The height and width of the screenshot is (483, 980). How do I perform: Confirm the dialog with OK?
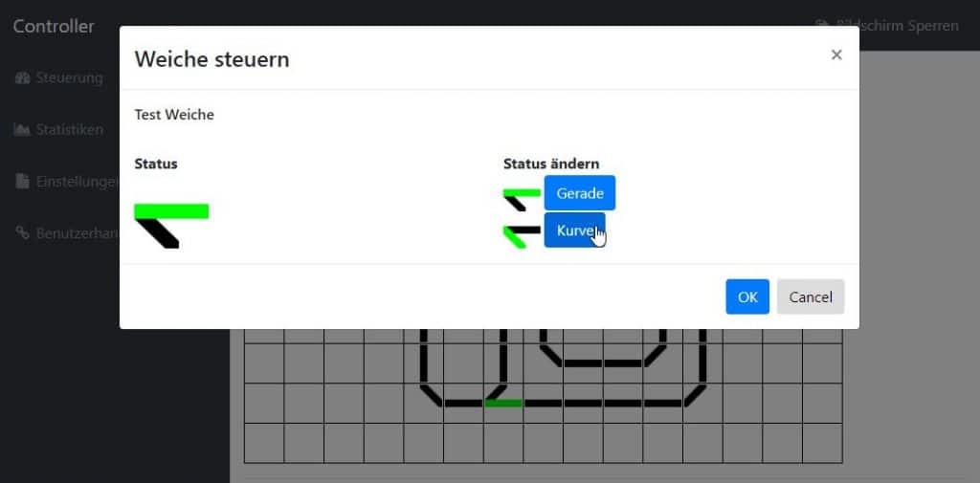coord(747,296)
